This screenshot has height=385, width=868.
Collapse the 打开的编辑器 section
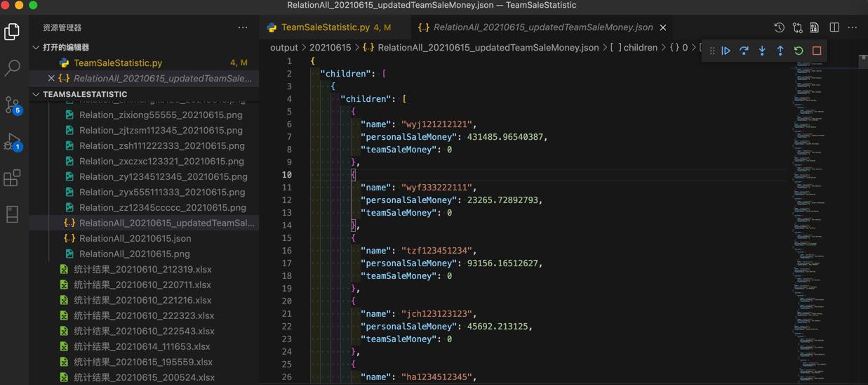click(66, 47)
